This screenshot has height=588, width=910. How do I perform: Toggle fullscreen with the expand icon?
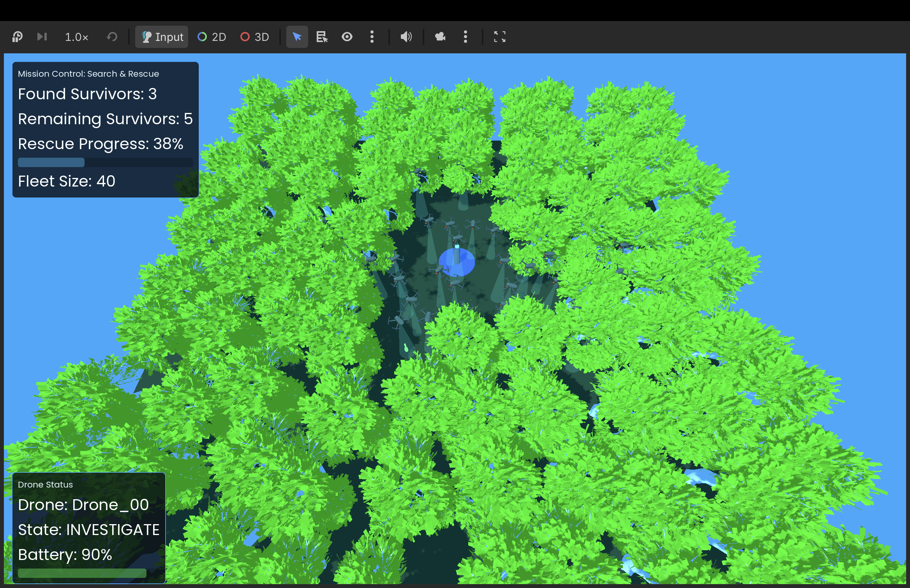(500, 37)
